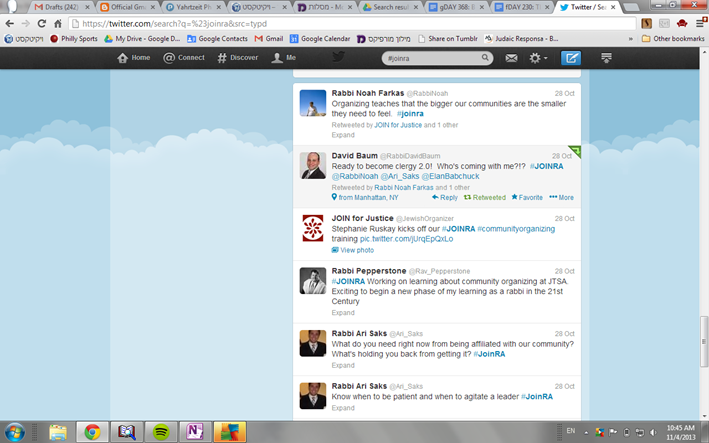This screenshot has width=709, height=443.
Task: Click from Manhattan, NY location
Action: [365, 198]
